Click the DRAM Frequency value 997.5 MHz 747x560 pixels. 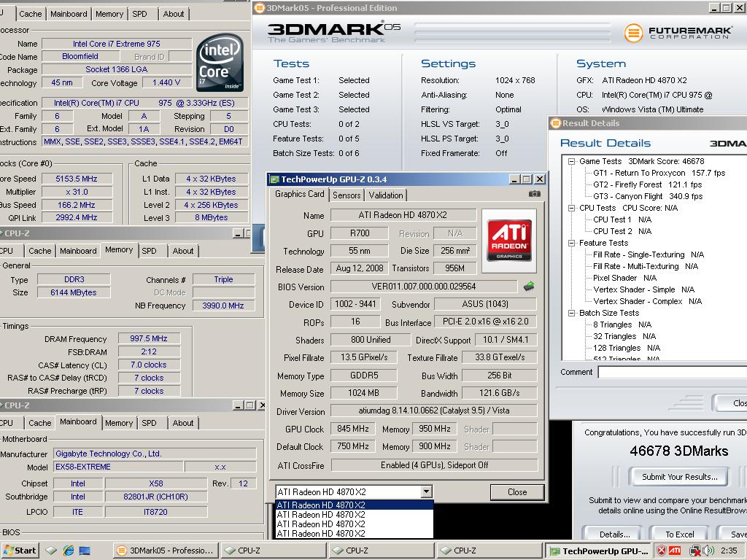(x=149, y=338)
